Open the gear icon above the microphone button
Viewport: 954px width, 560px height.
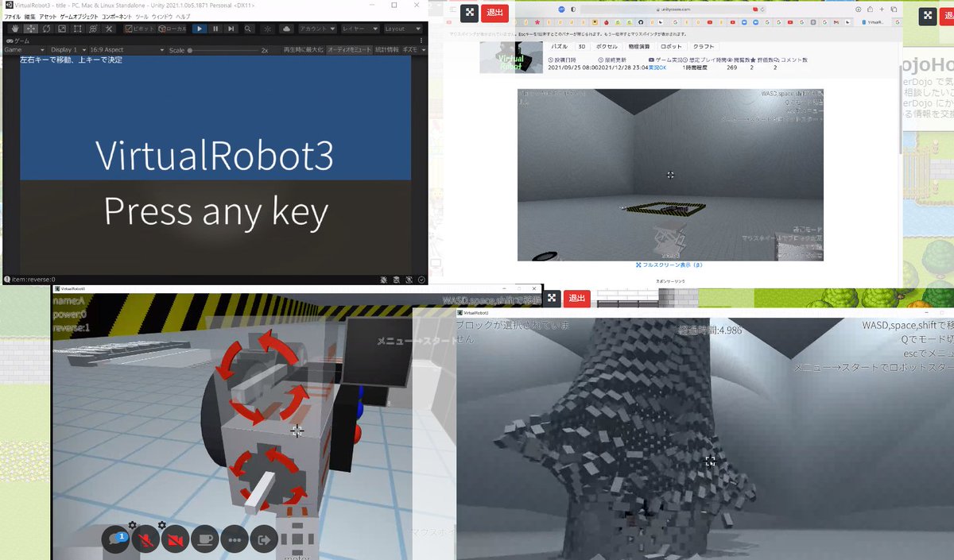click(x=133, y=525)
